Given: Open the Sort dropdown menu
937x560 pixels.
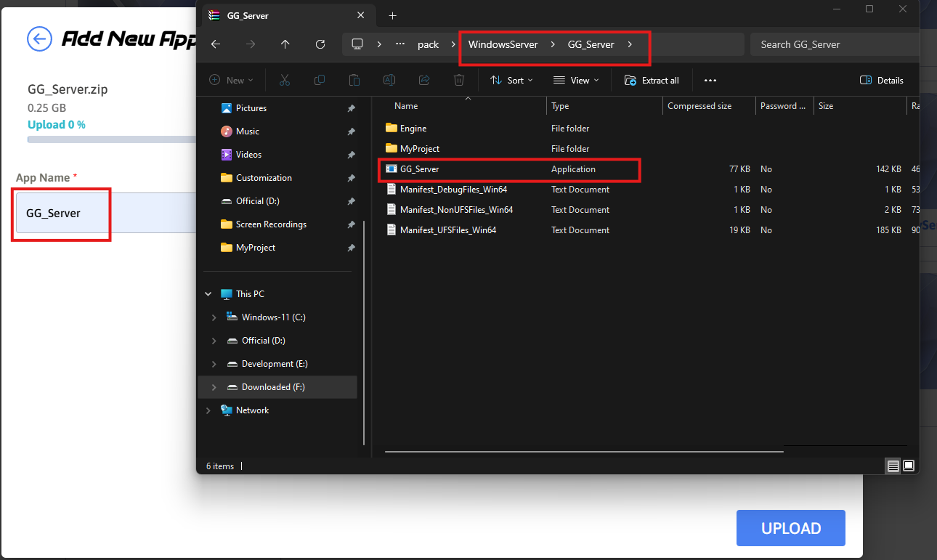Looking at the screenshot, I should 512,80.
